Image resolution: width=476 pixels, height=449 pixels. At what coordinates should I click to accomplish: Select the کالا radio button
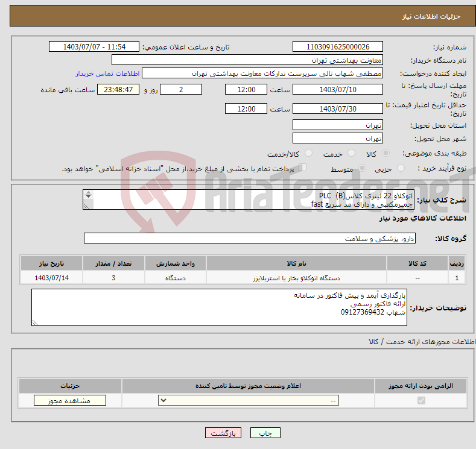[x=386, y=153]
